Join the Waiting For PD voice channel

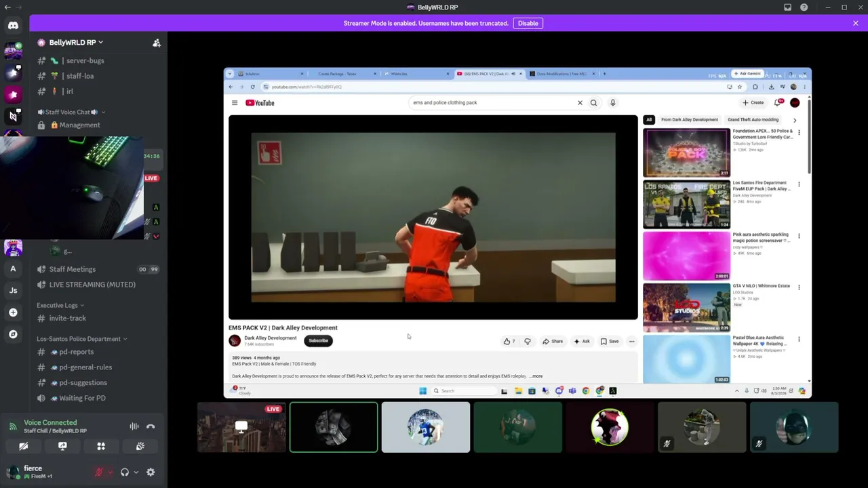[x=98, y=398]
